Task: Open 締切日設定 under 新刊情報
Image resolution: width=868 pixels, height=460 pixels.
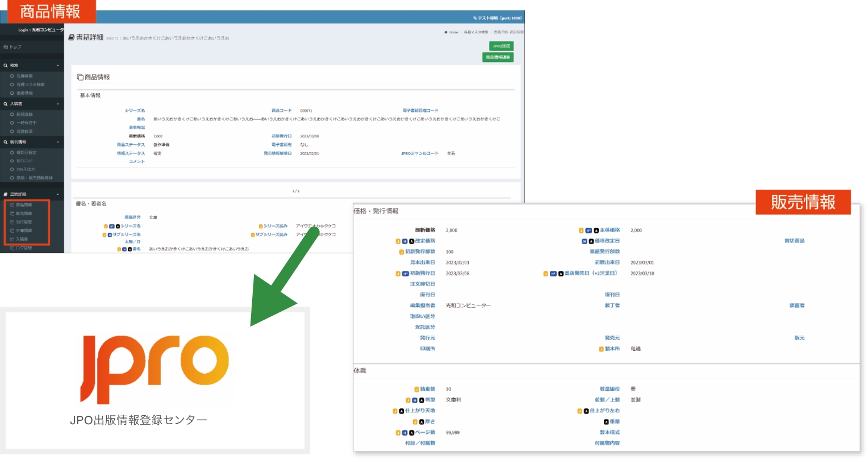Action: tap(26, 152)
